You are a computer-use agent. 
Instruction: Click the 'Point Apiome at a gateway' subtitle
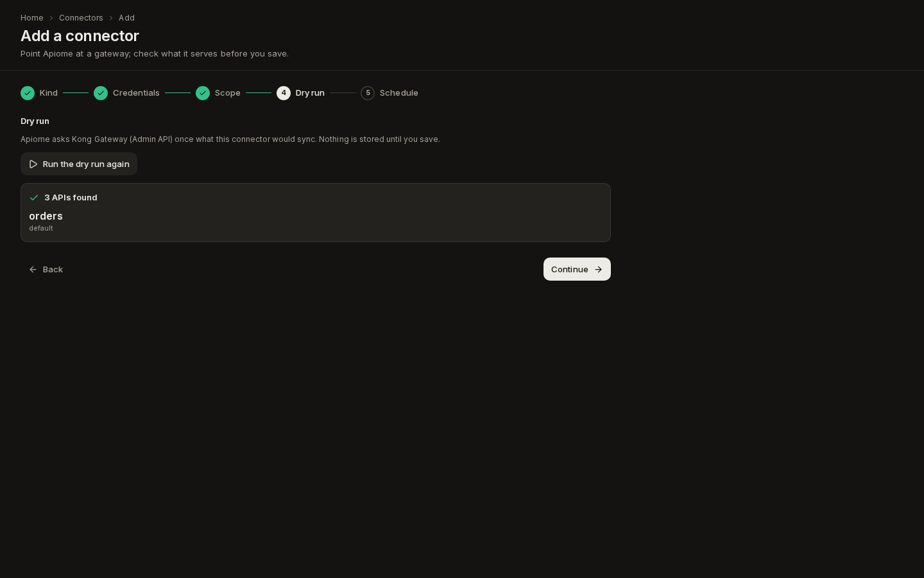coord(155,54)
